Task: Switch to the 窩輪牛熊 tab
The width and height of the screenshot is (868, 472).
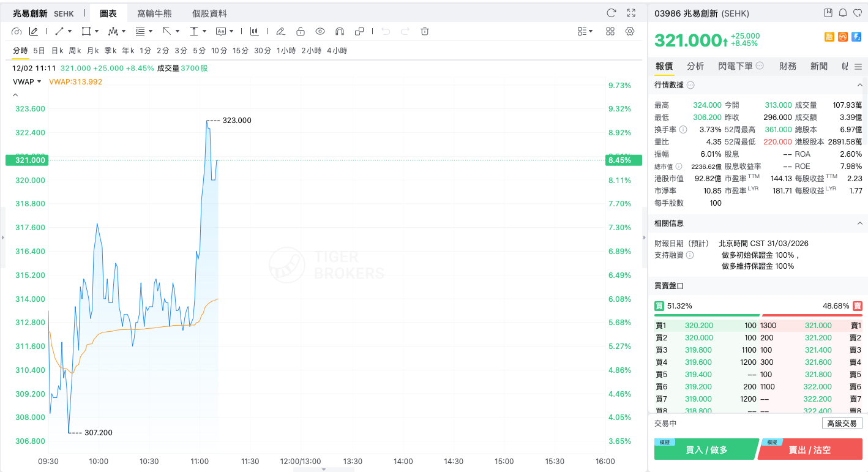Action: coord(154,13)
